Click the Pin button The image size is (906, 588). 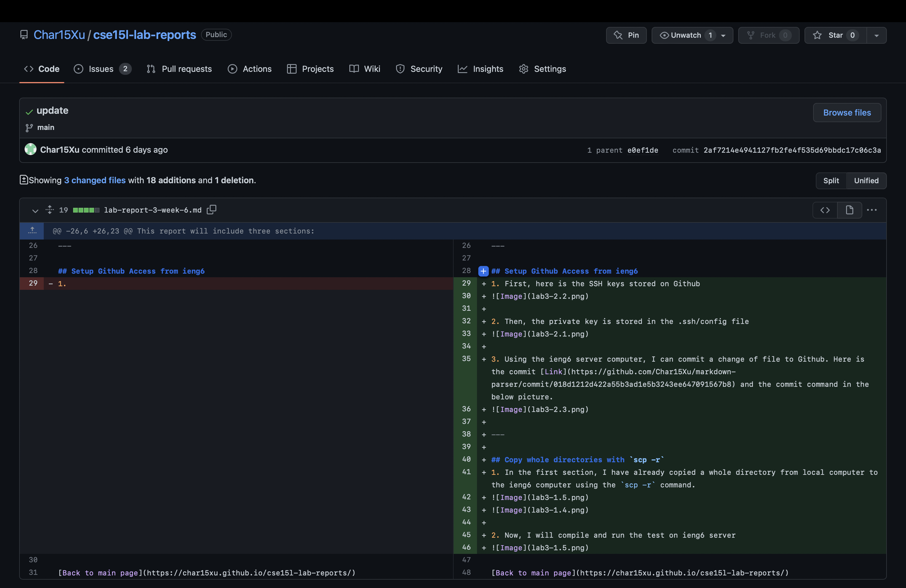[626, 35]
